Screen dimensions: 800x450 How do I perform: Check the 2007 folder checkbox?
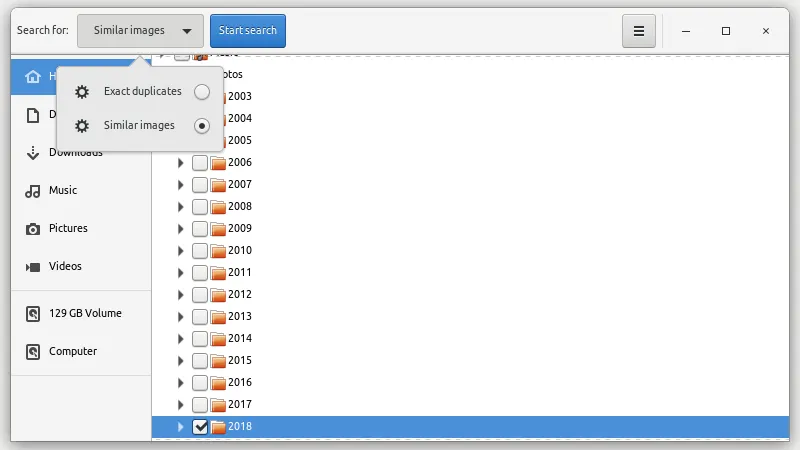(200, 185)
